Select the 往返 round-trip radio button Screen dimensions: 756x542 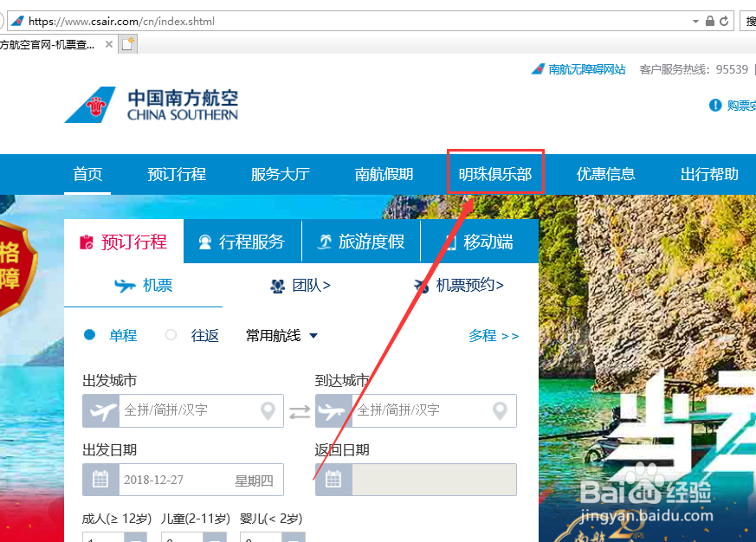click(x=171, y=336)
